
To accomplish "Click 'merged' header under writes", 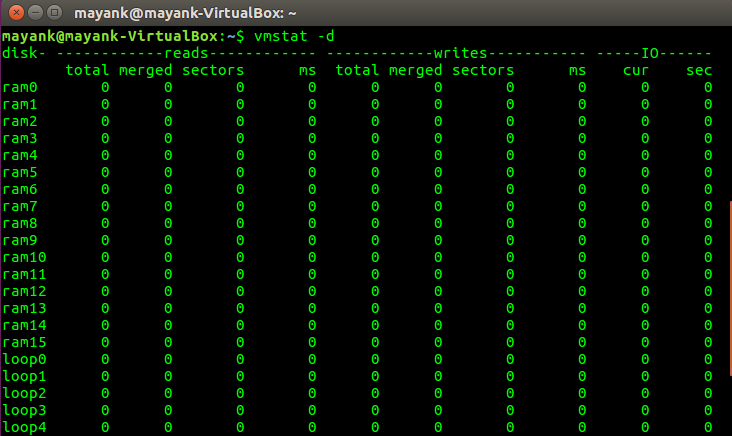I will pyautogui.click(x=415, y=70).
